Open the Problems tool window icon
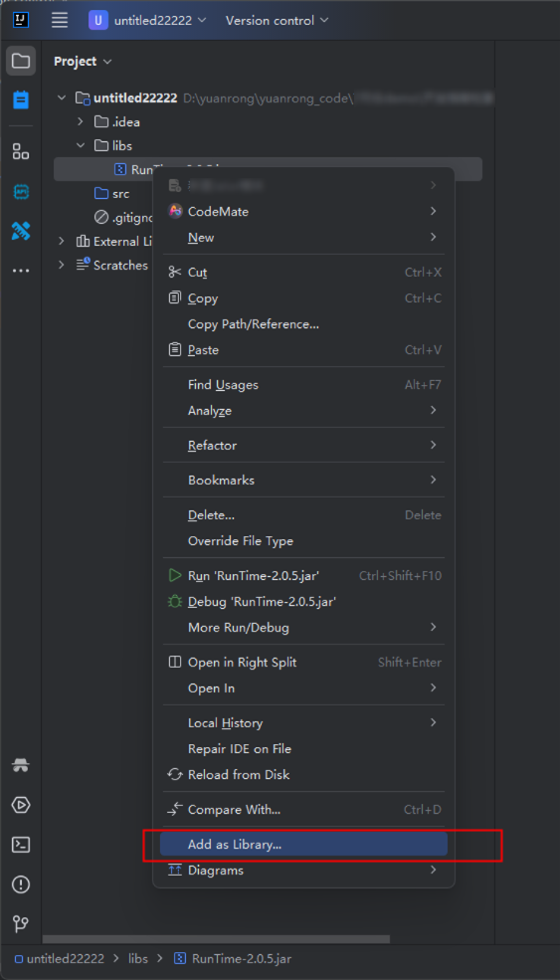This screenshot has height=980, width=560. pos(21,884)
